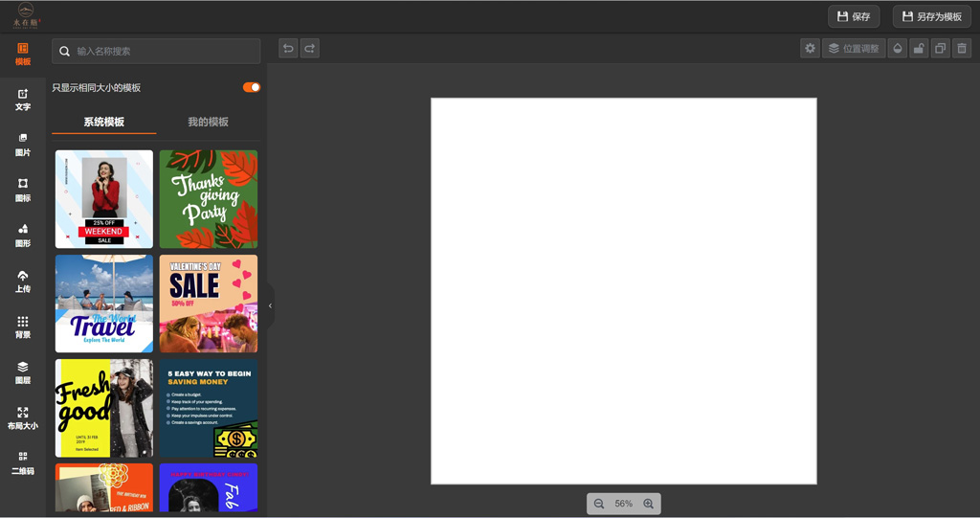Click the 保存 save button
This screenshot has width=980, height=518.
854,16
